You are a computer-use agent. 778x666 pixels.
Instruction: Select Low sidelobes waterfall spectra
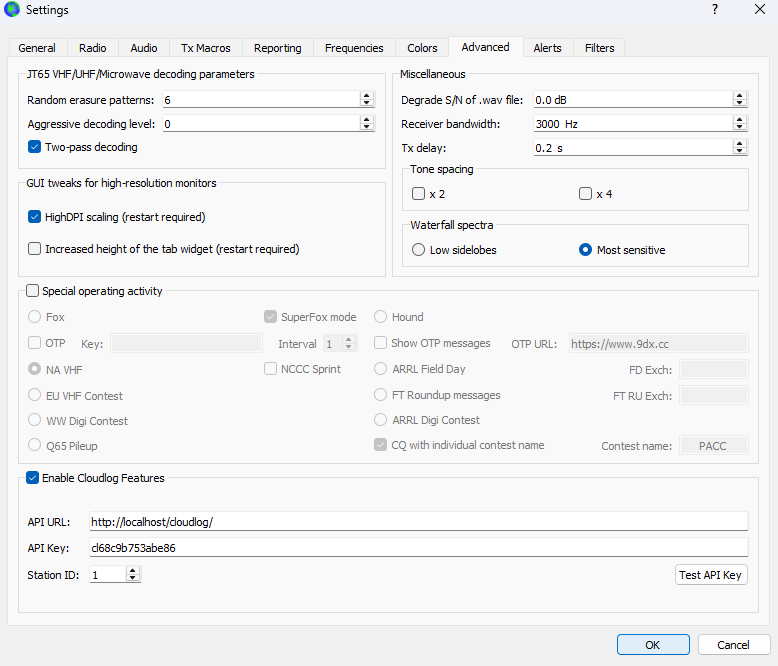419,250
